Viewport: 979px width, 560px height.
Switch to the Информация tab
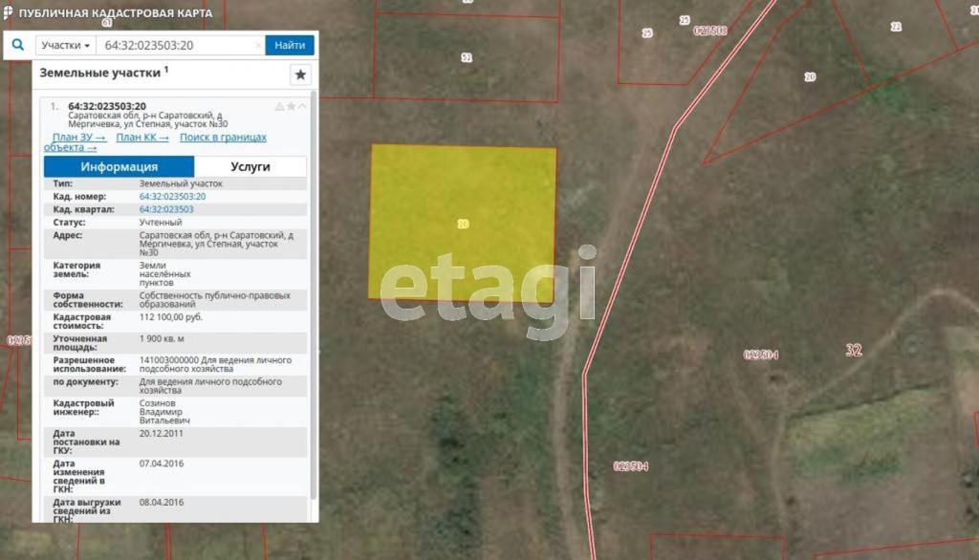click(x=119, y=166)
